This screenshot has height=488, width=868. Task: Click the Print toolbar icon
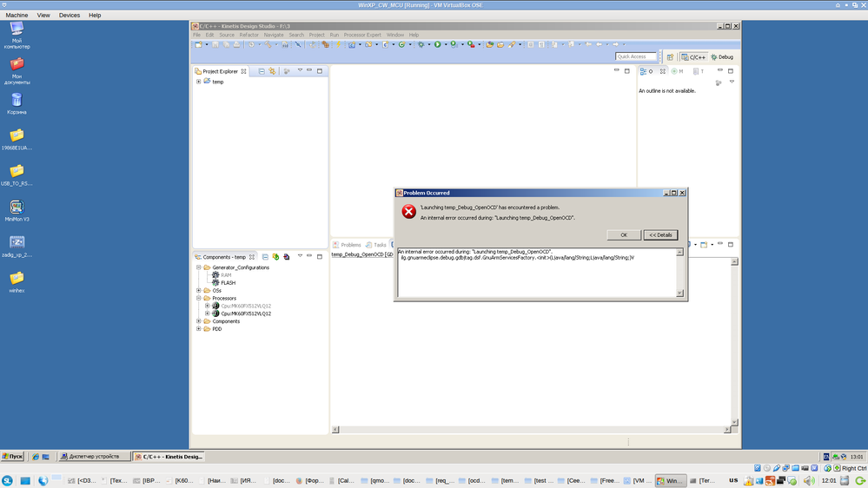[x=236, y=44]
